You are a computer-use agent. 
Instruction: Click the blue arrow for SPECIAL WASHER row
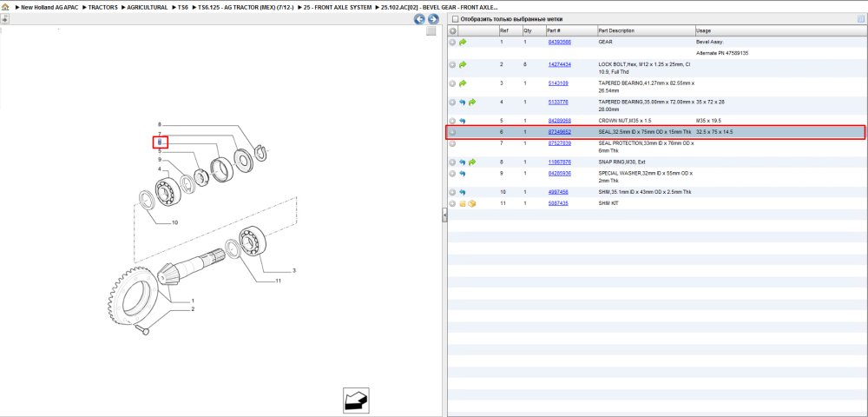[463, 174]
